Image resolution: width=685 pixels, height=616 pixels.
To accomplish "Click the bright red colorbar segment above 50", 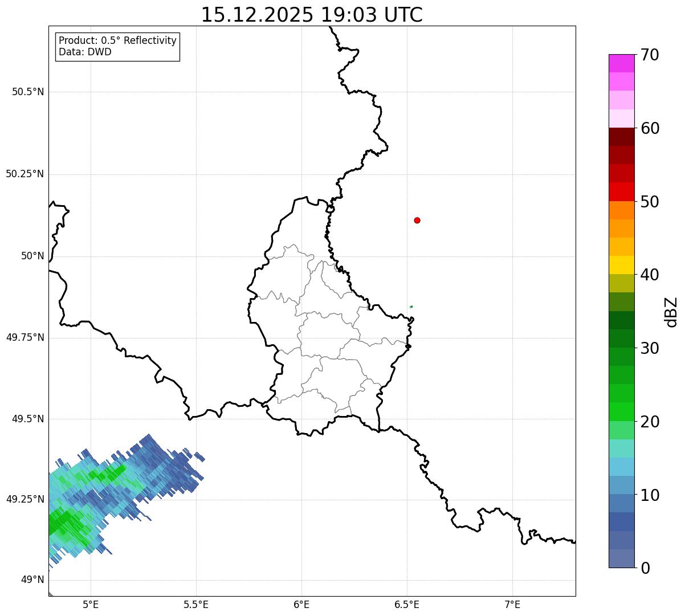I will (621, 191).
